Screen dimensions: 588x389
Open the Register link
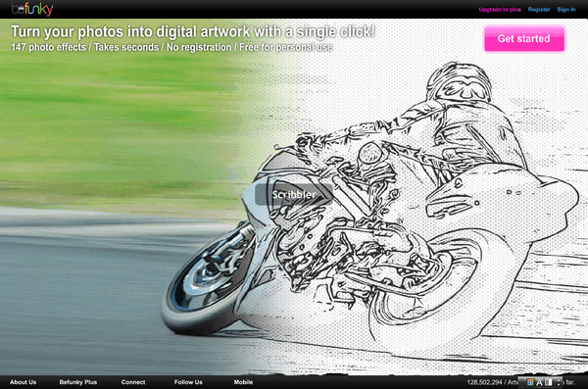point(539,10)
